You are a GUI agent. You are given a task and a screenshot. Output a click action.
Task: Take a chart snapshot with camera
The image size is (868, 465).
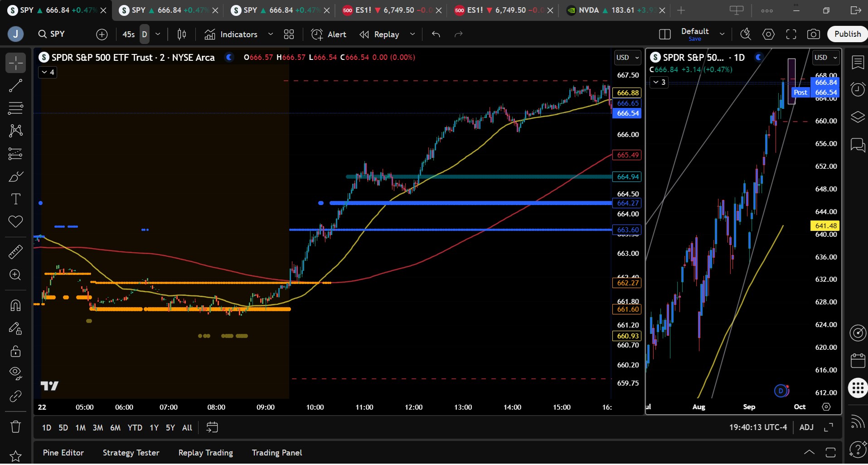[814, 34]
